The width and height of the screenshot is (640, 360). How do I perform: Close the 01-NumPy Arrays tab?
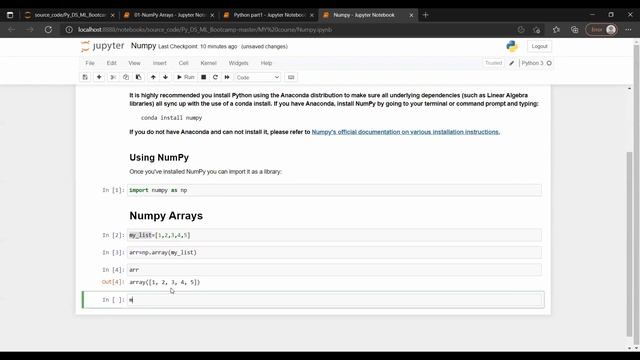pos(212,15)
